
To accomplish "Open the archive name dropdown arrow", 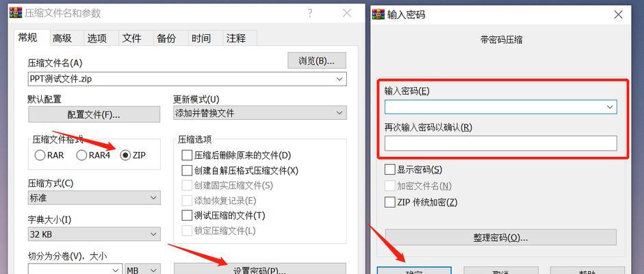I will (x=339, y=79).
